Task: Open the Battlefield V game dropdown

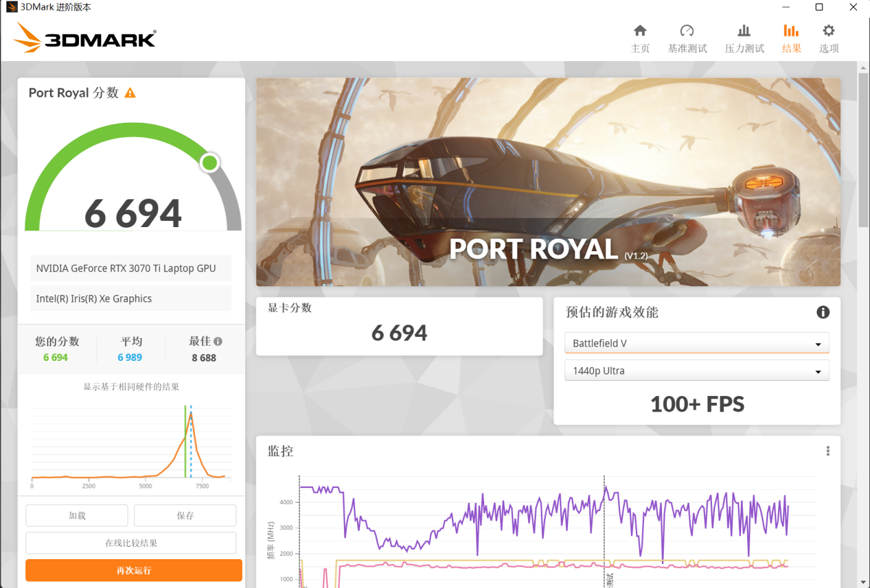Action: coord(696,343)
